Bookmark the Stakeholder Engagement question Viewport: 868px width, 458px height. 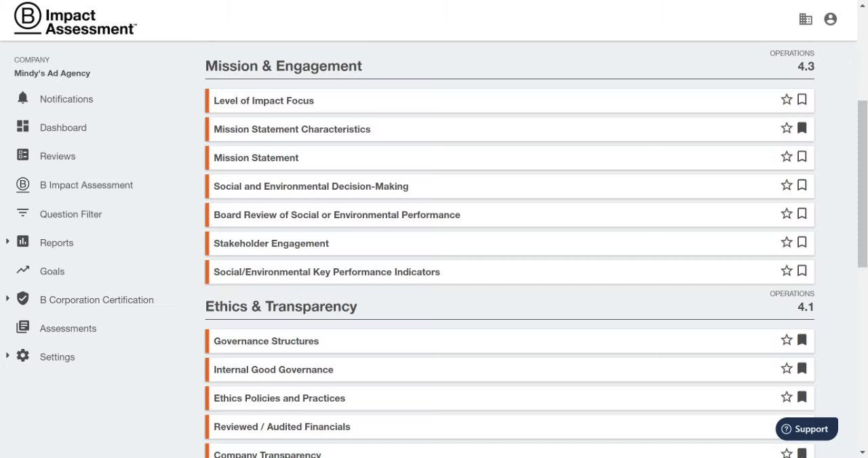(802, 243)
